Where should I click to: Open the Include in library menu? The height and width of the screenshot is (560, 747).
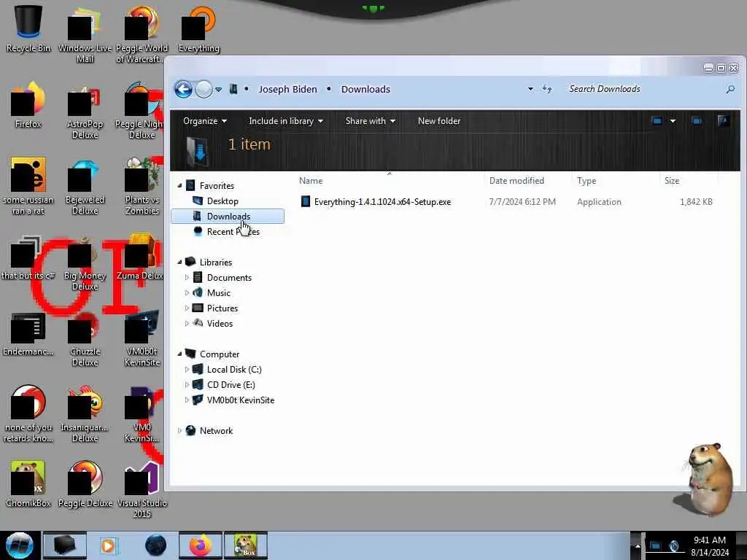(286, 121)
